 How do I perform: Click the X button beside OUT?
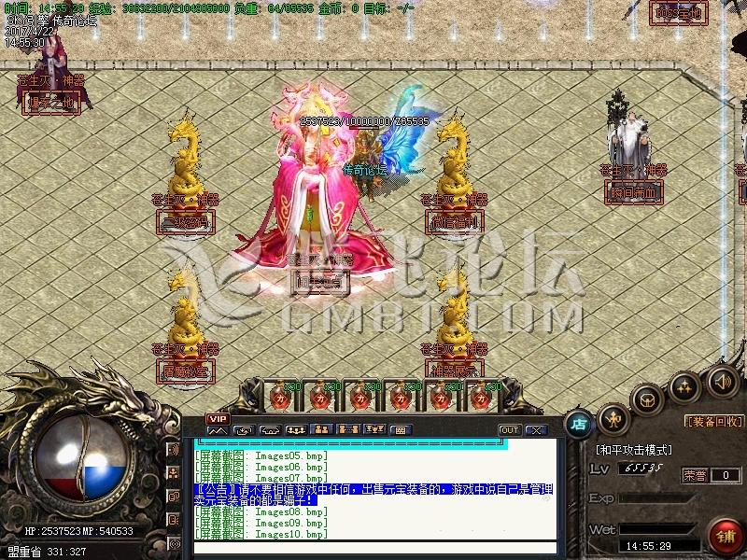point(535,430)
